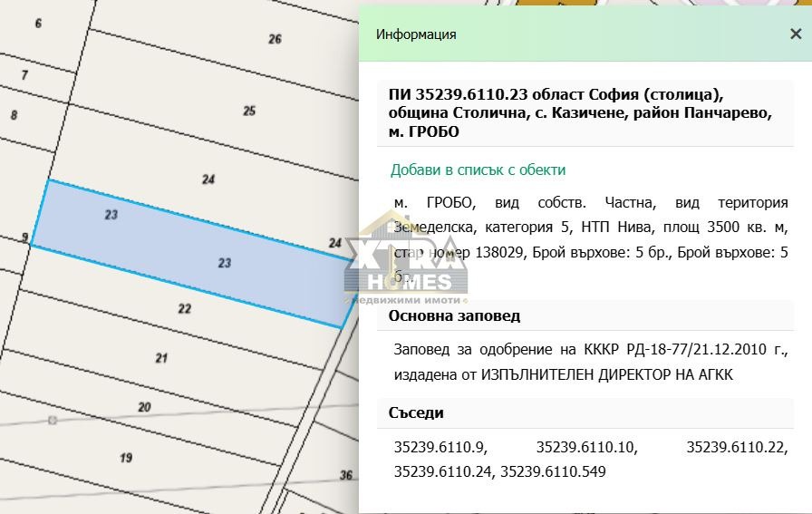Click parcel 6 on the map
812x514 pixels.
pyautogui.click(x=38, y=24)
